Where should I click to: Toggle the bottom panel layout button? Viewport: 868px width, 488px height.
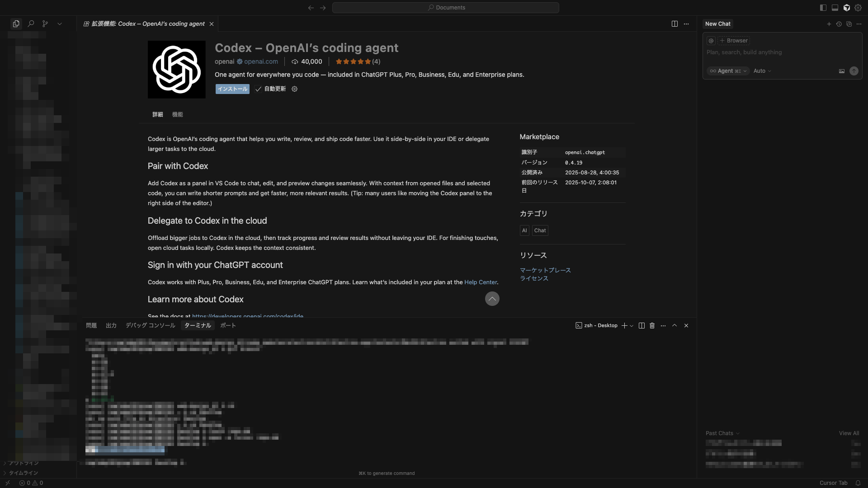click(x=835, y=8)
